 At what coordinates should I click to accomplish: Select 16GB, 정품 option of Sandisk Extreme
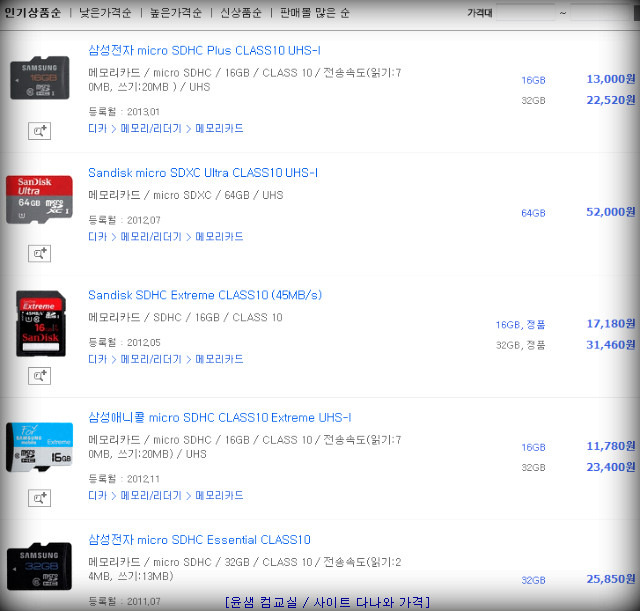[520, 324]
